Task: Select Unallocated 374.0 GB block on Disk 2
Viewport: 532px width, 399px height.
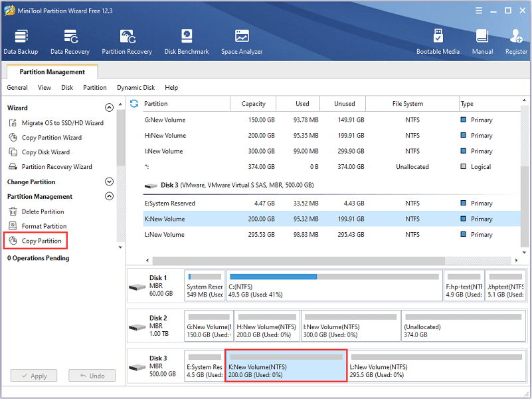Action: 464,326
